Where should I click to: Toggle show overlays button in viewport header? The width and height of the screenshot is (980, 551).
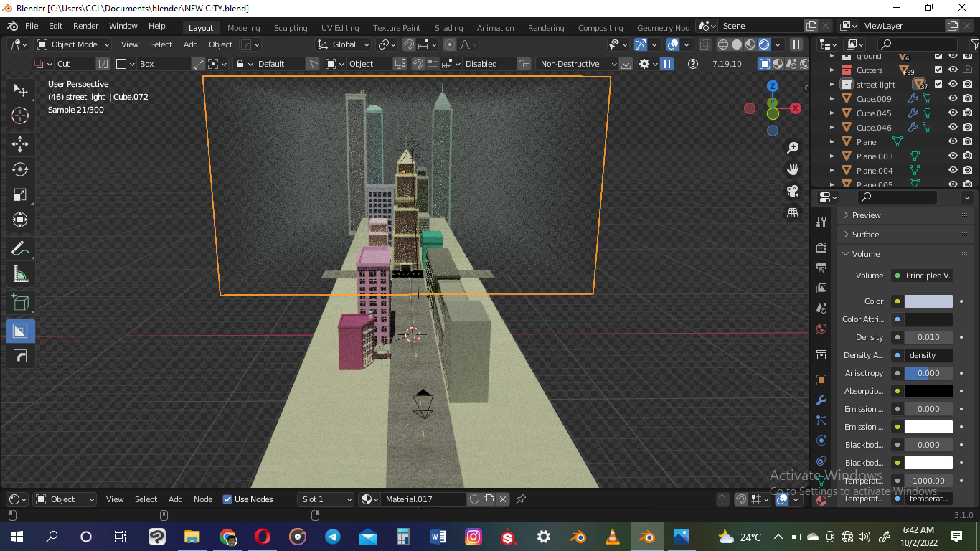pyautogui.click(x=673, y=44)
